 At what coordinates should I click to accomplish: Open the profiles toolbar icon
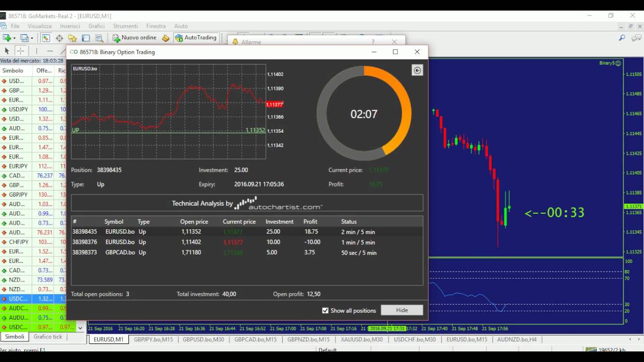tap(24, 38)
